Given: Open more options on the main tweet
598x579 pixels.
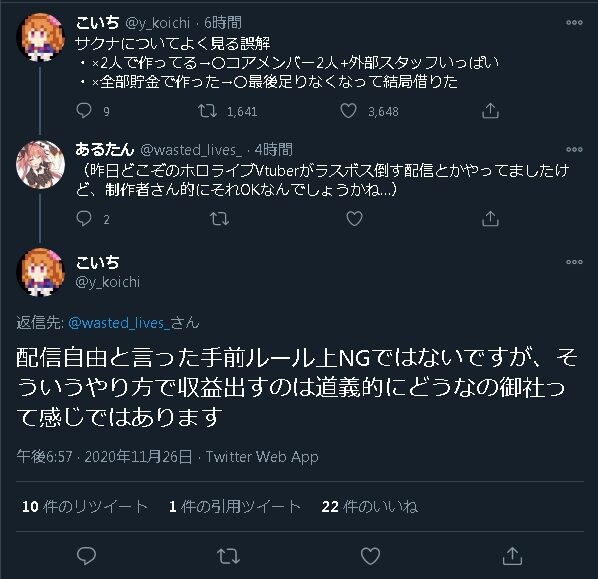Looking at the screenshot, I should coord(574,262).
